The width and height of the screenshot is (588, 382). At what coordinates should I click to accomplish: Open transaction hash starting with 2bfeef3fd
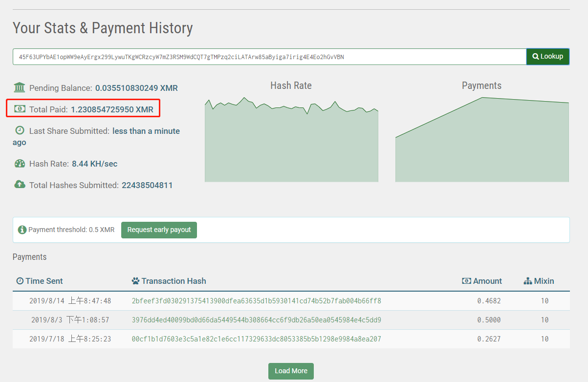coord(257,301)
